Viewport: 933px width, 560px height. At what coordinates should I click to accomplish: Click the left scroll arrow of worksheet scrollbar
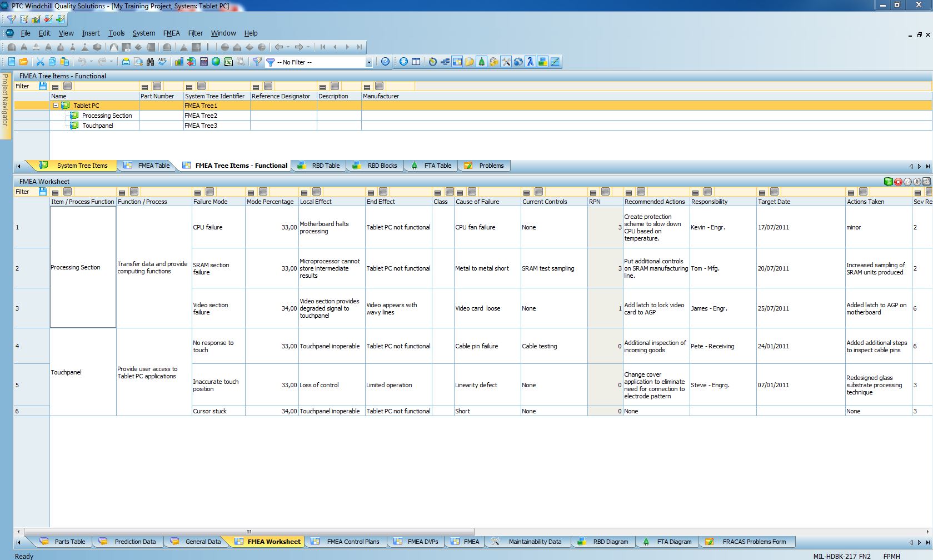tap(18, 532)
